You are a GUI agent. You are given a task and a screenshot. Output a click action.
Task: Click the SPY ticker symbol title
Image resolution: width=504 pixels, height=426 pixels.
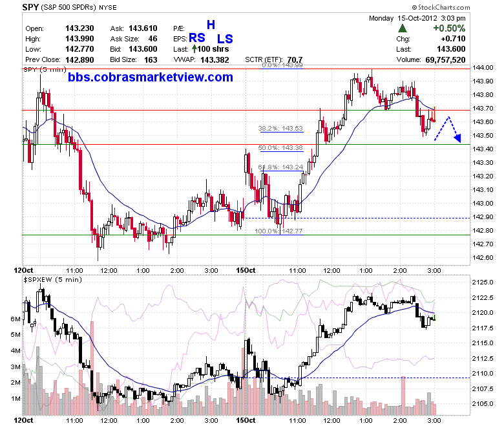pos(30,7)
